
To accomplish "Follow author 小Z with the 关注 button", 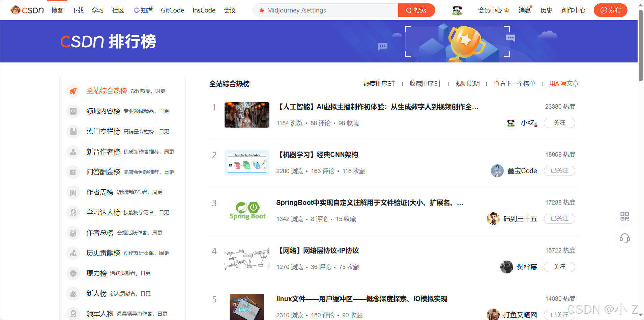I will pyautogui.click(x=559, y=123).
